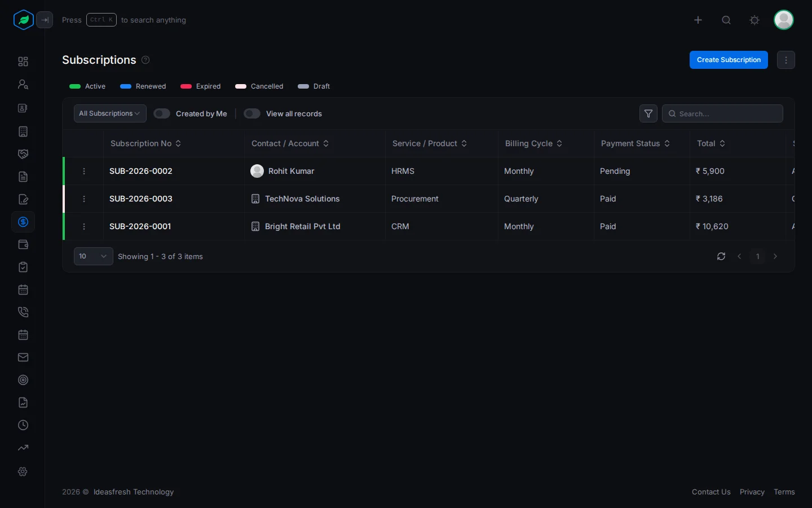Screen dimensions: 812x508
Task: Open row menu for SUB-2026-0001
Action: tap(84, 226)
